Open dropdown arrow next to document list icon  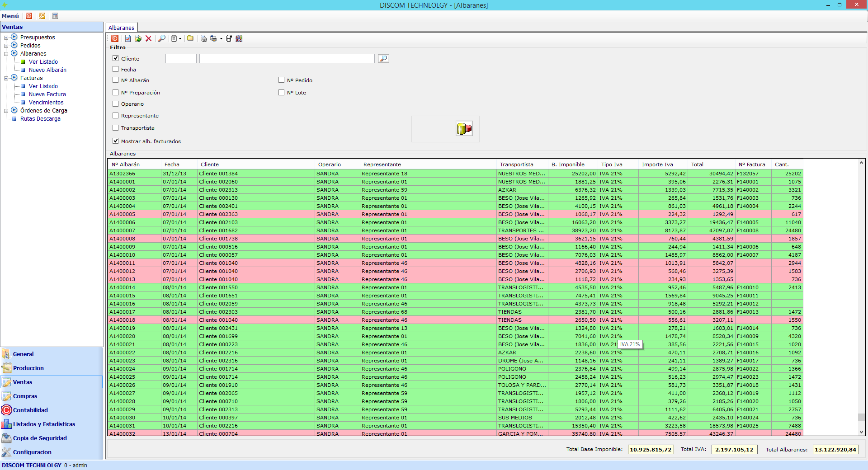(x=180, y=39)
